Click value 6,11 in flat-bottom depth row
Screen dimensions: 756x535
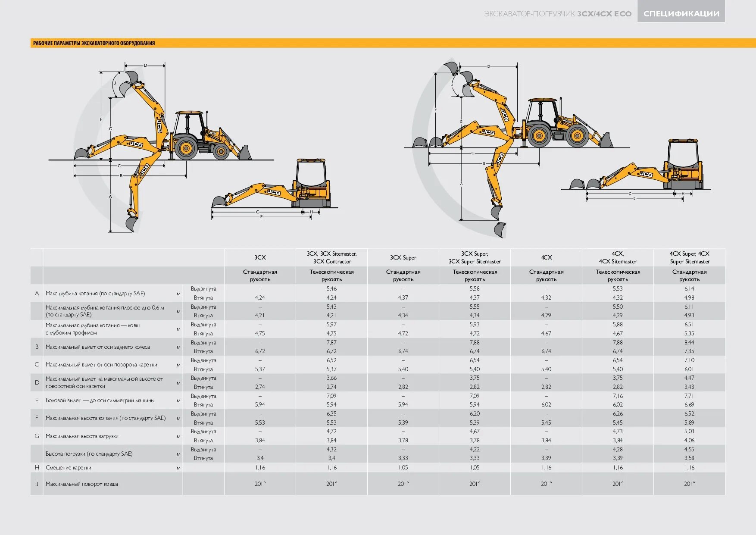click(689, 307)
